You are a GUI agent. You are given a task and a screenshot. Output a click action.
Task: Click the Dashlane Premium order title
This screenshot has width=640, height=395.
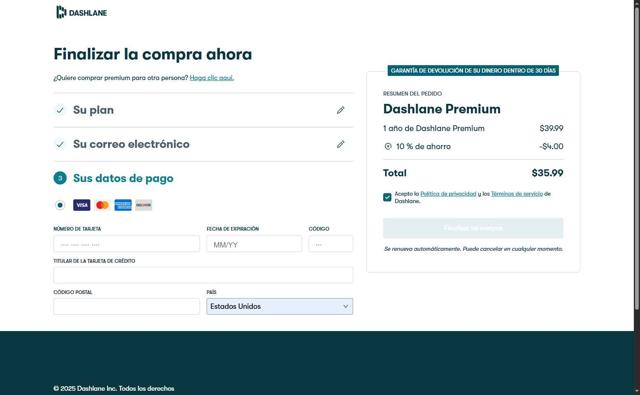pyautogui.click(x=442, y=109)
